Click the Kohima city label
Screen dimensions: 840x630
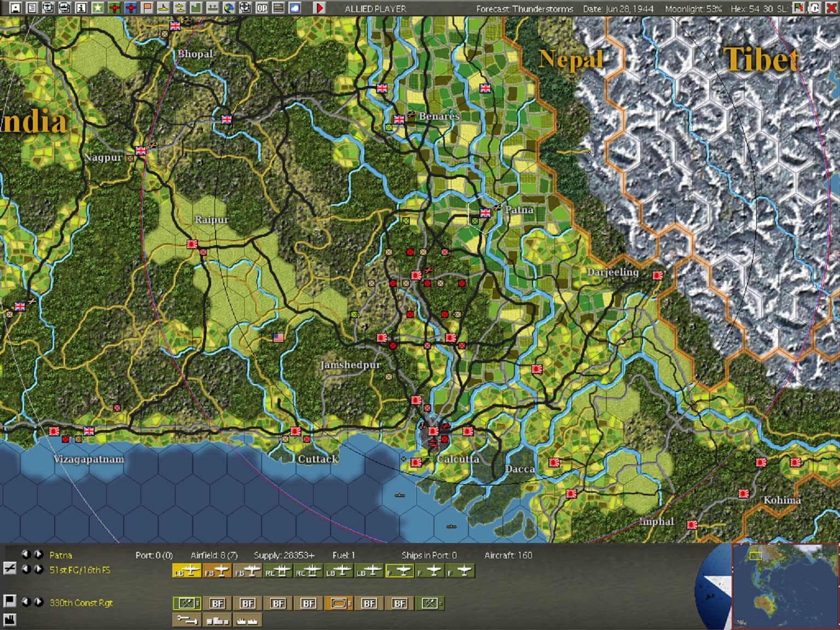tap(783, 500)
